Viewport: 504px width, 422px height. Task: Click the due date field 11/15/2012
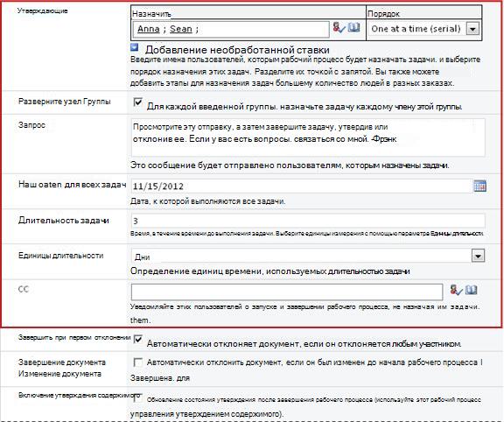[x=302, y=186]
